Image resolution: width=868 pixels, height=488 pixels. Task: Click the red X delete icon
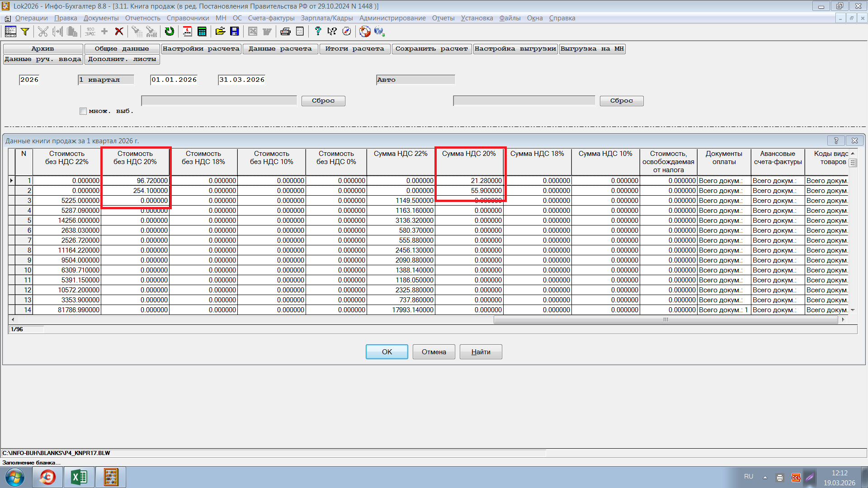119,31
